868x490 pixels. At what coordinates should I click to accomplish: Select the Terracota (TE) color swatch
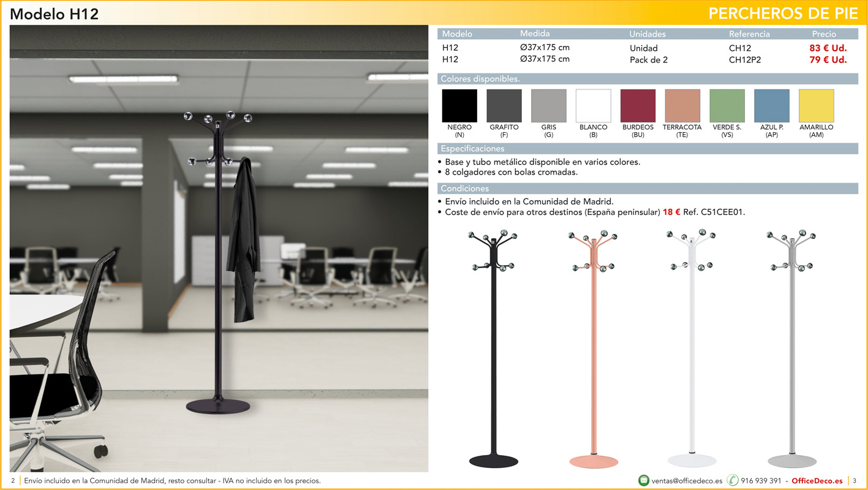pyautogui.click(x=682, y=106)
